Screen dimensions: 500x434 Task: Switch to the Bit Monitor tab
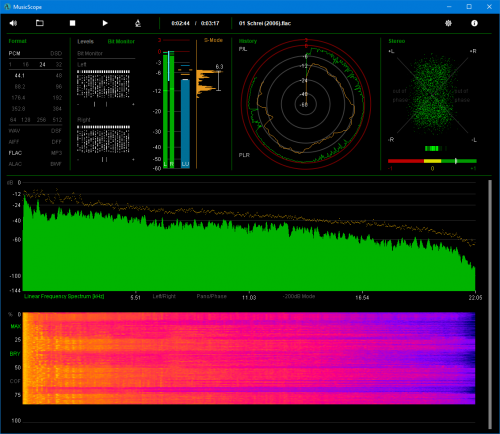tap(121, 41)
